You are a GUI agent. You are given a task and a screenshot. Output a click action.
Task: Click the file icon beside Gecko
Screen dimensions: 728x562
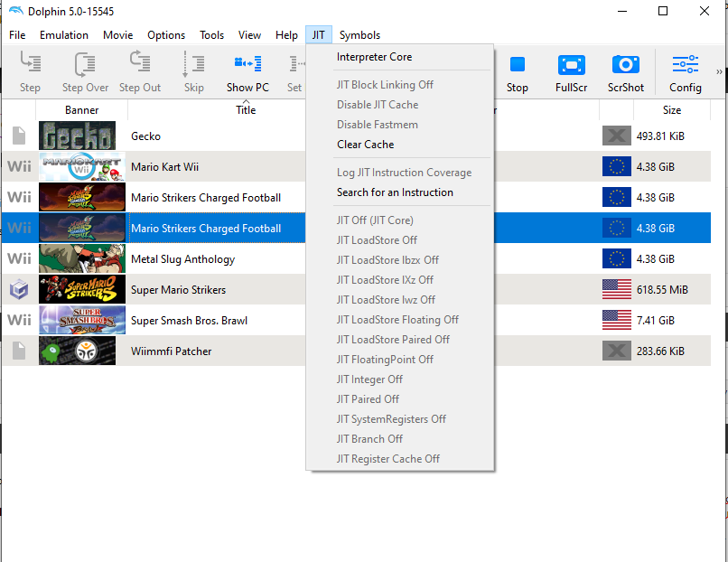tap(19, 136)
